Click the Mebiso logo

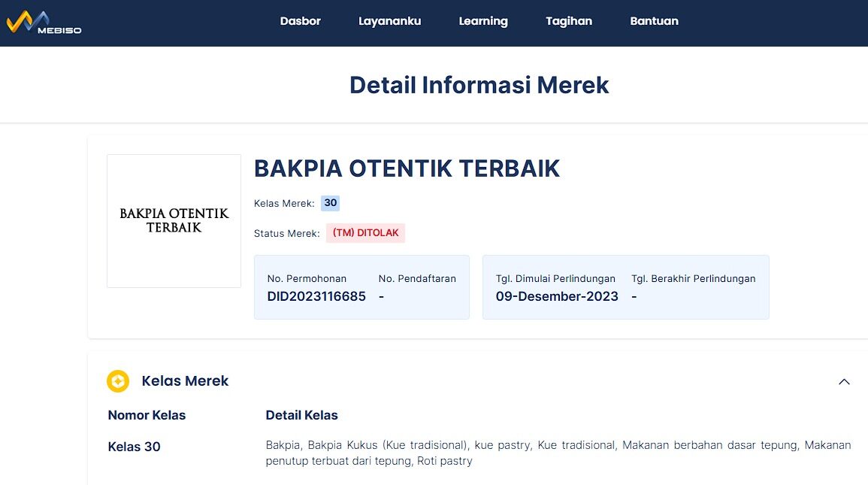point(44,23)
